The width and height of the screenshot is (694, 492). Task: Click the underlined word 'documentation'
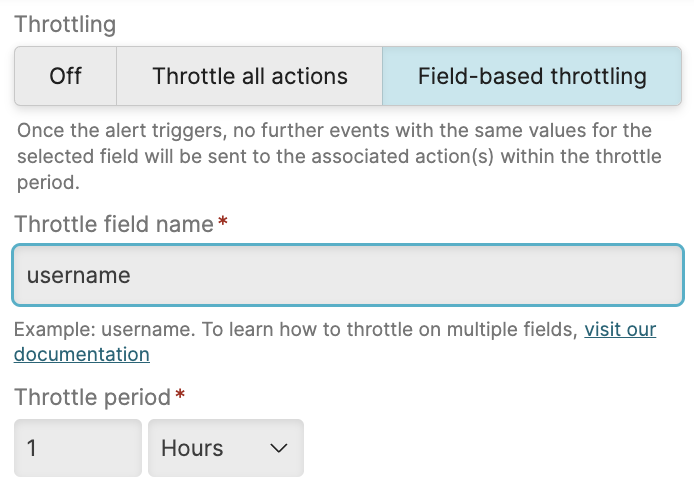82,354
